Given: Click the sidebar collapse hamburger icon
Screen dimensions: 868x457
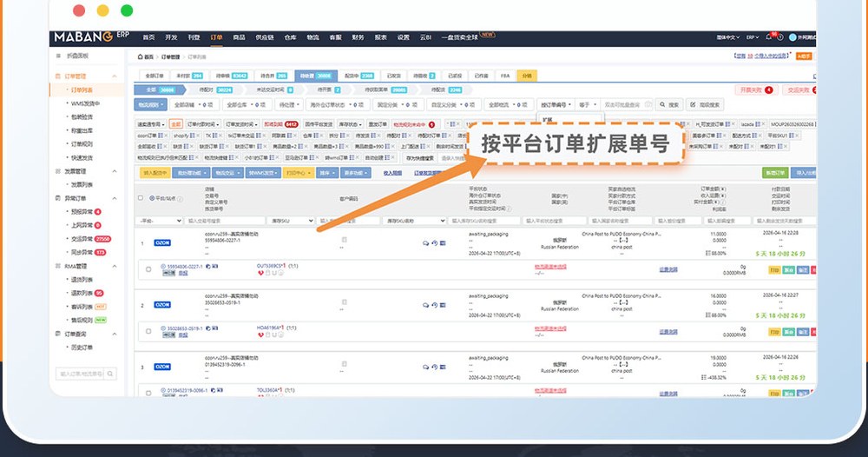Looking at the screenshot, I should pos(58,56).
